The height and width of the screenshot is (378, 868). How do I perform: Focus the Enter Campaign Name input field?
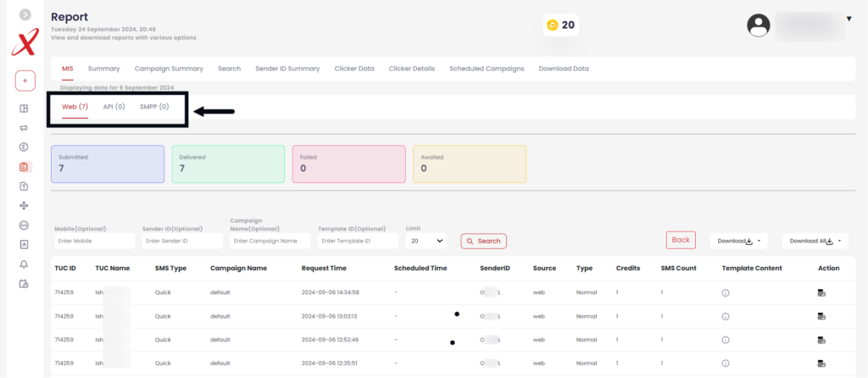coord(270,241)
